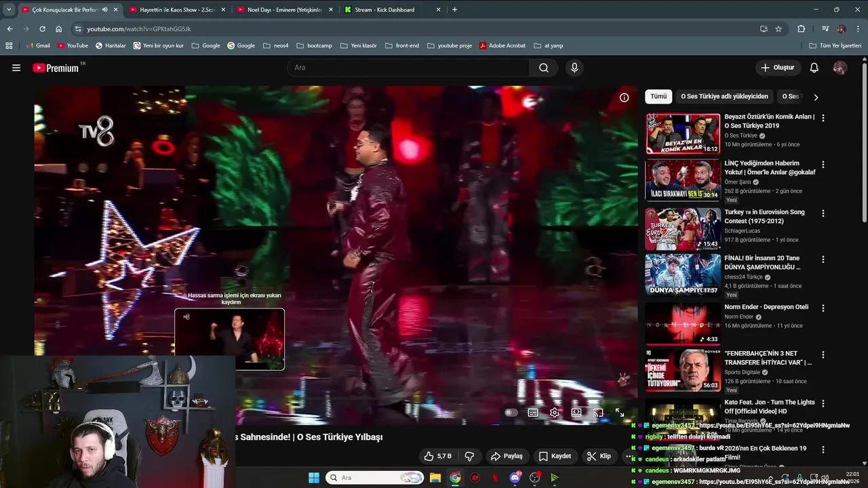Show video info card icon
Screen dimensions: 868x488
tap(625, 98)
